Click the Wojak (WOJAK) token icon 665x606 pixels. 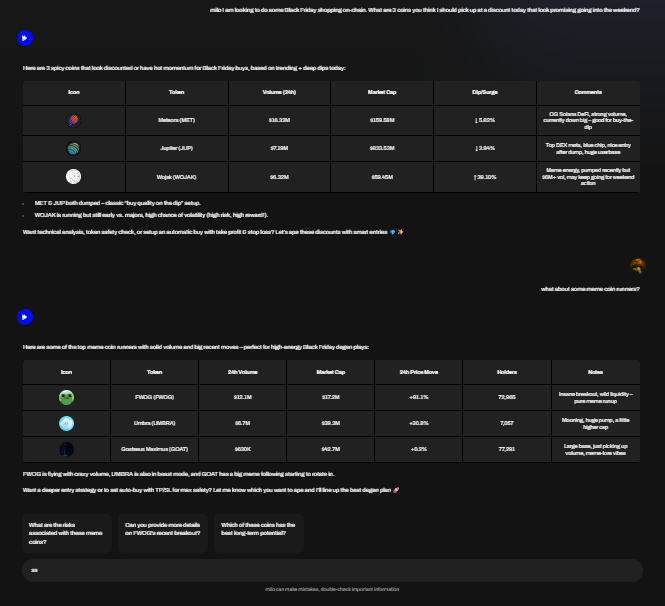pyautogui.click(x=73, y=177)
